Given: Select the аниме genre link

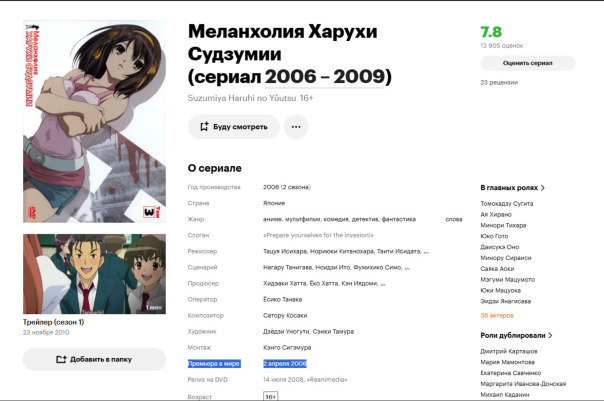Looking at the screenshot, I should tap(273, 219).
